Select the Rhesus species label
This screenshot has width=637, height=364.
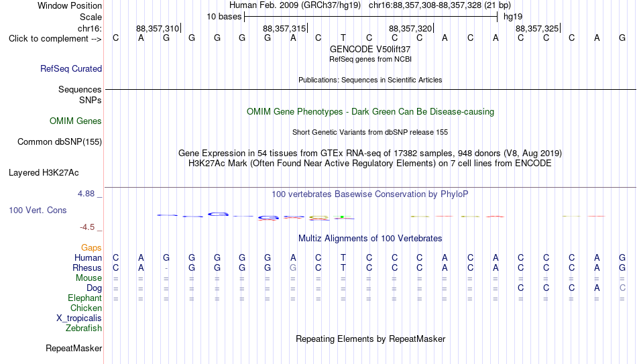pos(87,268)
